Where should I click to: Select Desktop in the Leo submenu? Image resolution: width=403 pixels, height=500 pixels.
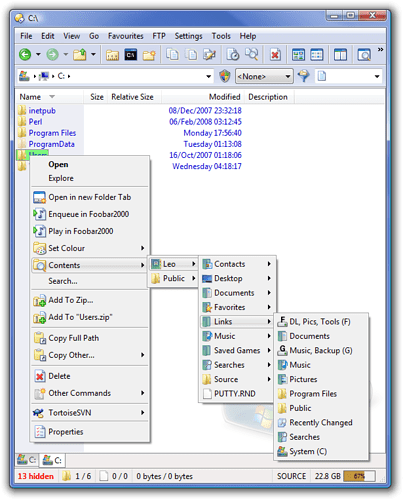click(237, 278)
